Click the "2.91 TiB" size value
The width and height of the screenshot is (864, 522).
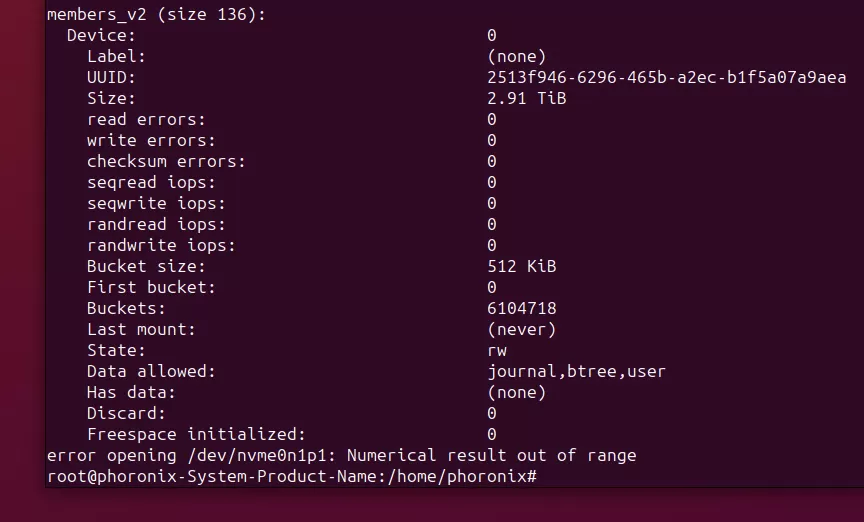[527, 98]
